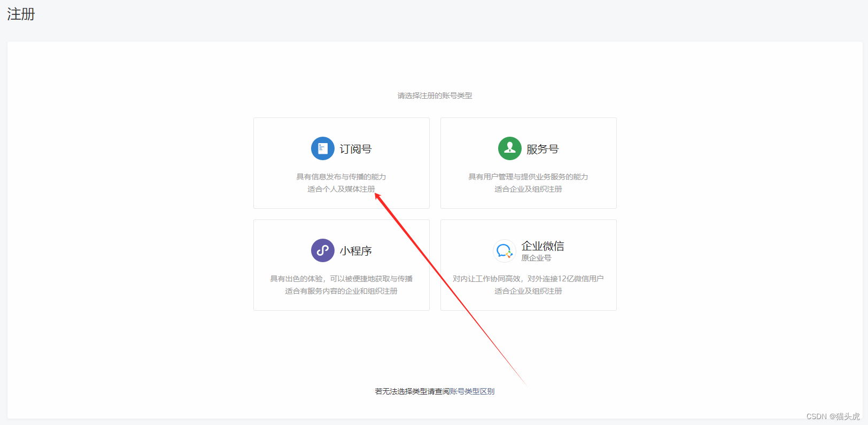The height and width of the screenshot is (425, 868).
Task: Click the green 服务号 person icon
Action: coord(510,148)
